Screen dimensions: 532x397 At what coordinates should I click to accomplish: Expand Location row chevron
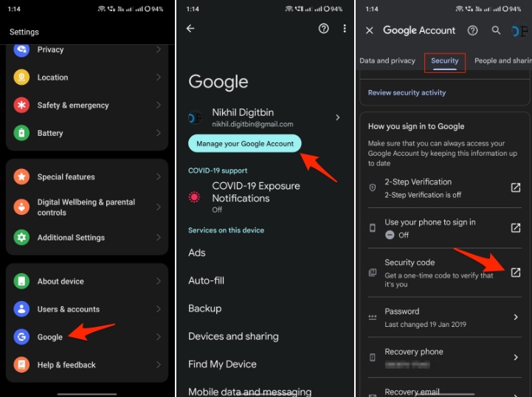click(159, 77)
